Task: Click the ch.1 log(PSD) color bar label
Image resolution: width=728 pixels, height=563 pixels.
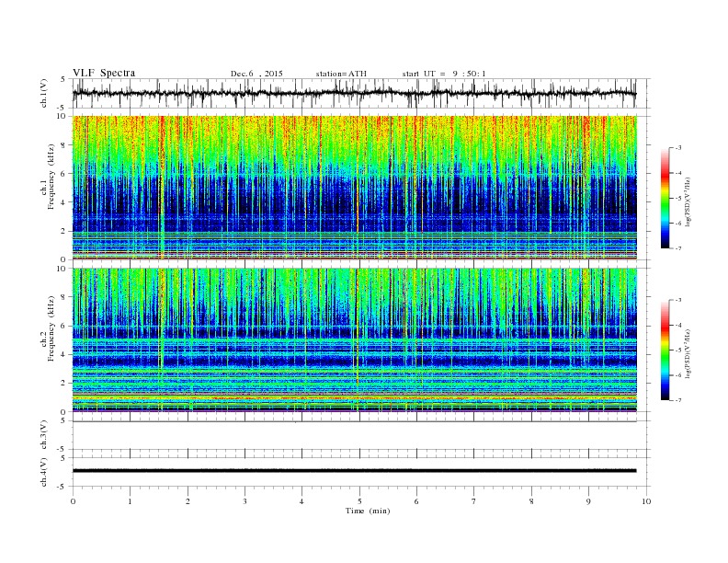Action: [688, 201]
